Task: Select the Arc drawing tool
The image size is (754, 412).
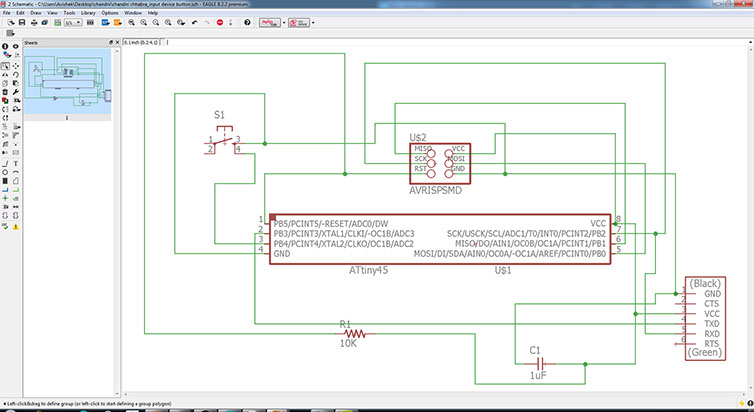Action: pos(16,172)
